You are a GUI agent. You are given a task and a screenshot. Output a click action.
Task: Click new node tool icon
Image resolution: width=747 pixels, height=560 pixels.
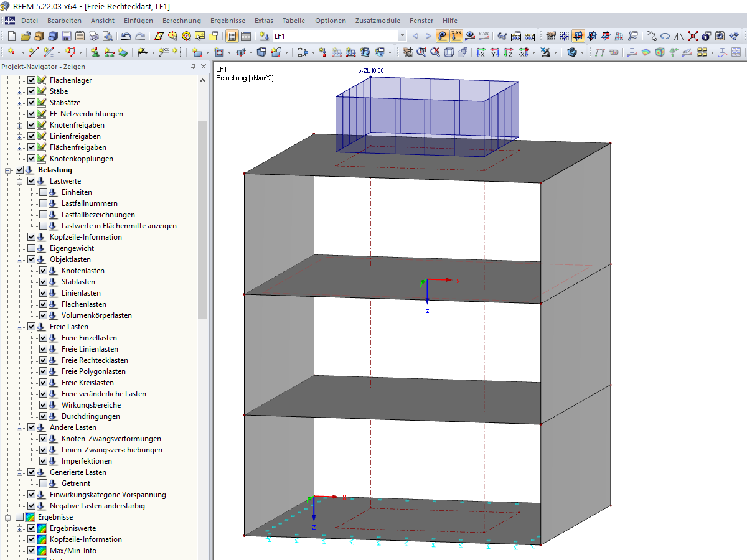coord(11,52)
